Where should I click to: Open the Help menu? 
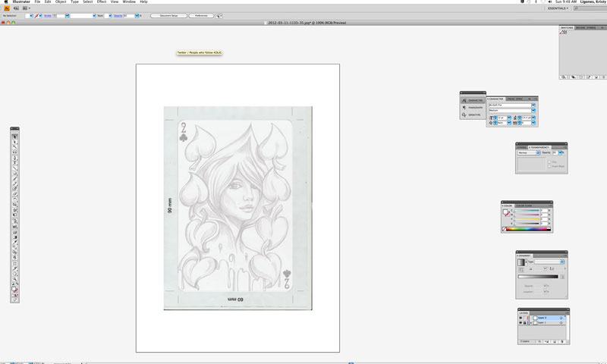(143, 2)
